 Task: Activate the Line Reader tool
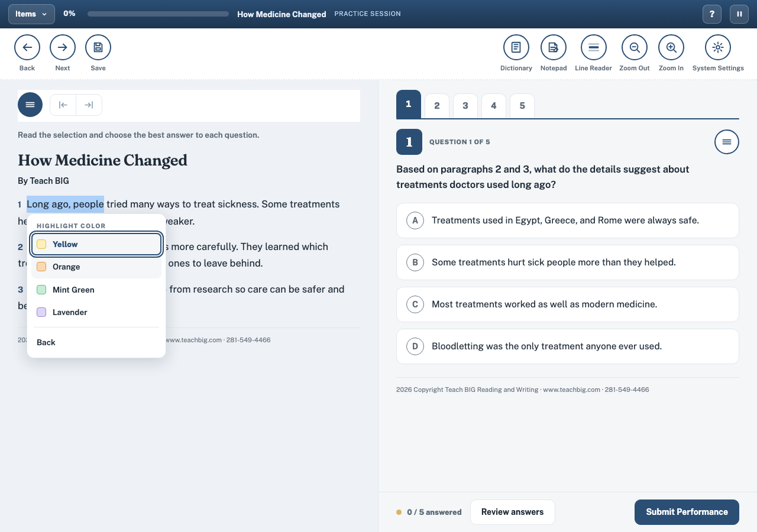coord(594,47)
